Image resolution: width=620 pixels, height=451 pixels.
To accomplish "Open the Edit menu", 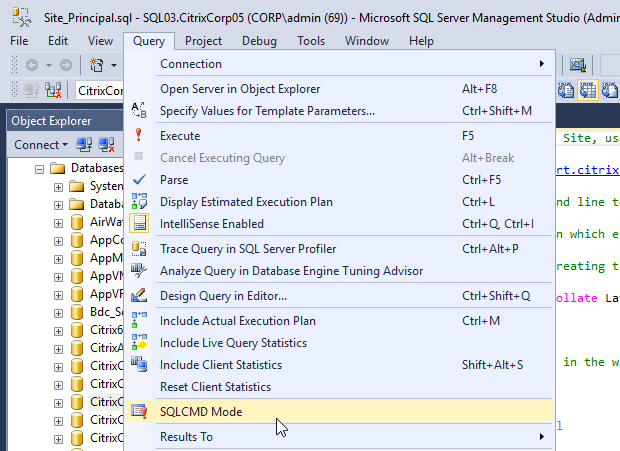I will [58, 41].
